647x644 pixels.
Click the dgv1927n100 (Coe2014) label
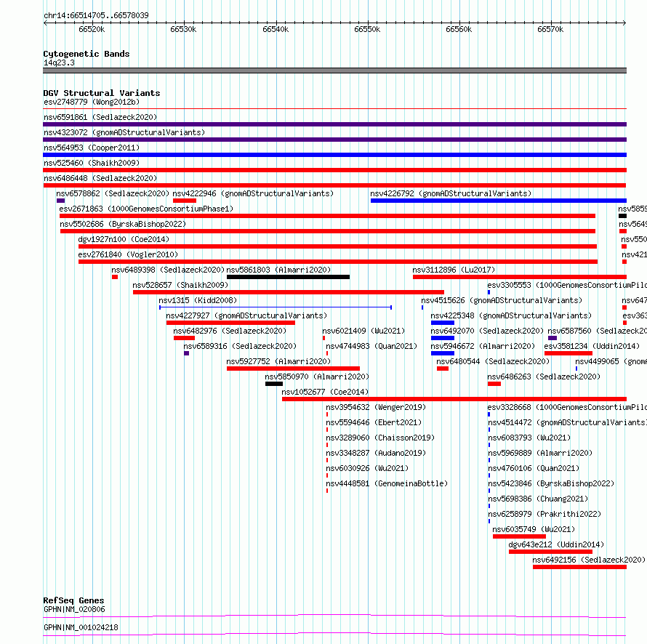coord(124,239)
